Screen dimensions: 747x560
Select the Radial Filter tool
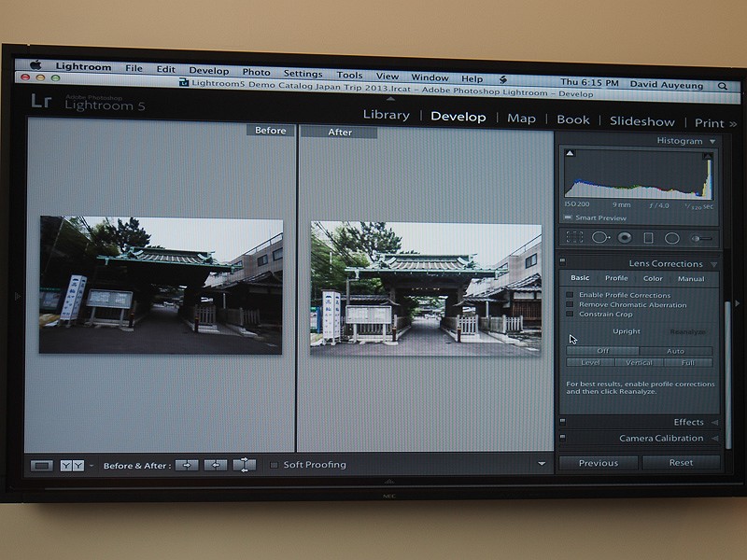pyautogui.click(x=671, y=238)
